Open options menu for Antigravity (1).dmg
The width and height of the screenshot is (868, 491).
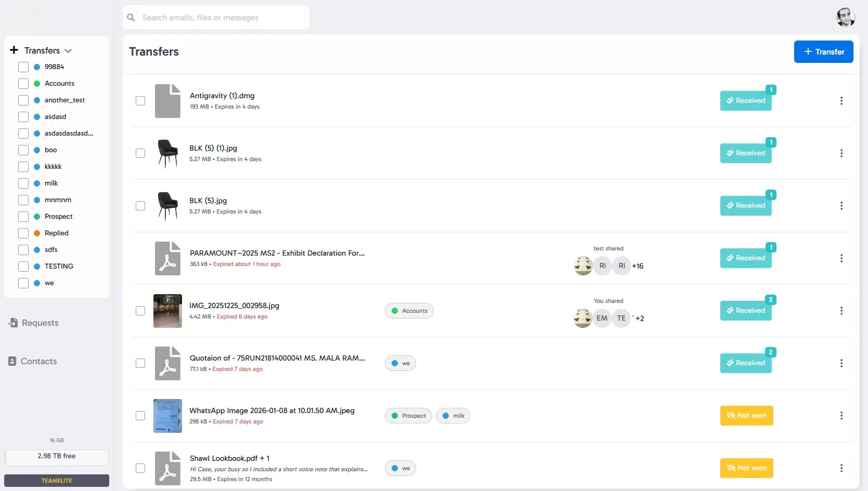pos(841,101)
